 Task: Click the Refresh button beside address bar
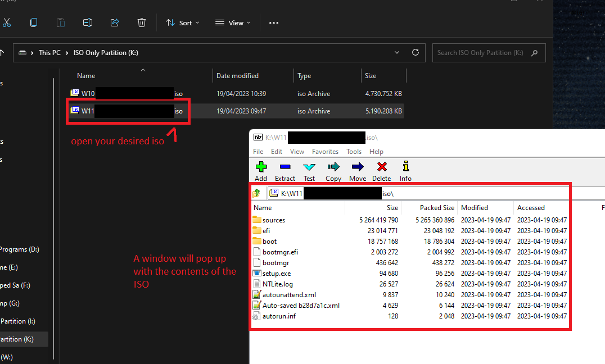415,52
